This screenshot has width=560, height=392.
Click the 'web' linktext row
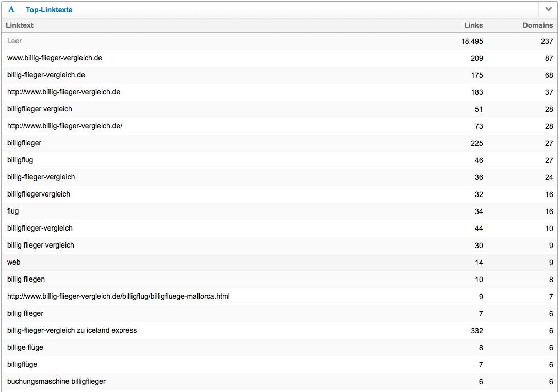(14, 262)
